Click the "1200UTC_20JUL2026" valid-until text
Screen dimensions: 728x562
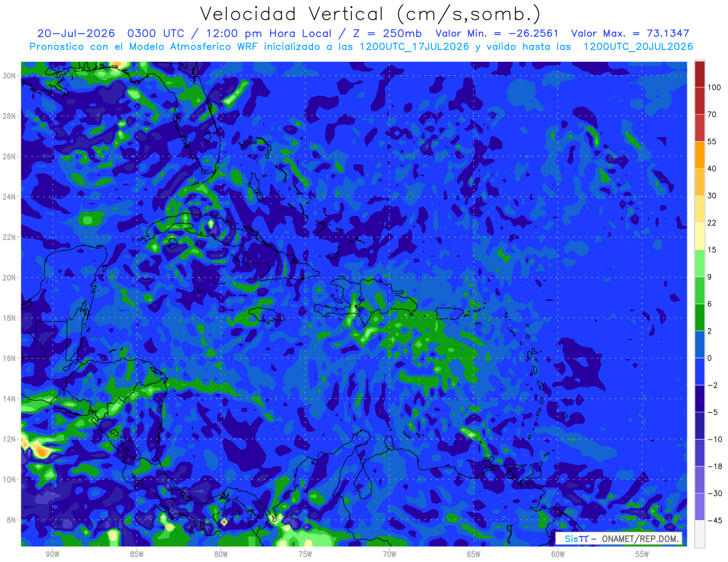[x=638, y=47]
